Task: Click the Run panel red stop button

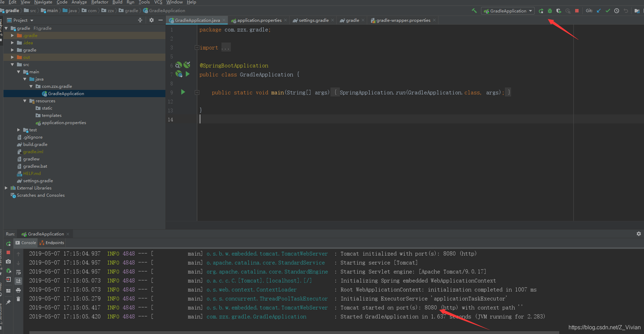Action: (x=8, y=253)
